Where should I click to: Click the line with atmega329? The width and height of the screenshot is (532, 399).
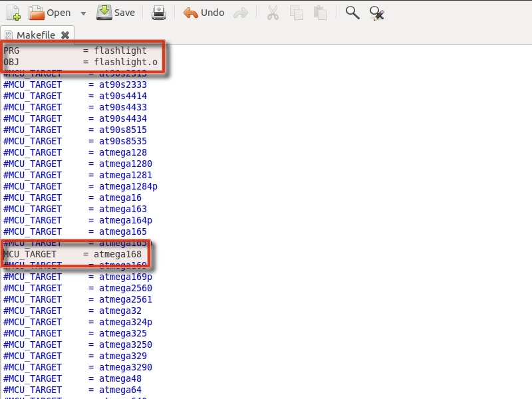coord(75,356)
